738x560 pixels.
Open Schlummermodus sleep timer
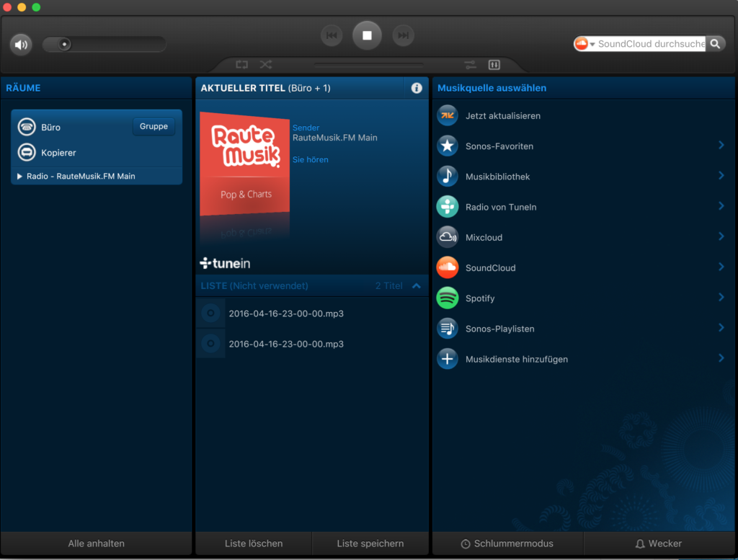pos(507,543)
